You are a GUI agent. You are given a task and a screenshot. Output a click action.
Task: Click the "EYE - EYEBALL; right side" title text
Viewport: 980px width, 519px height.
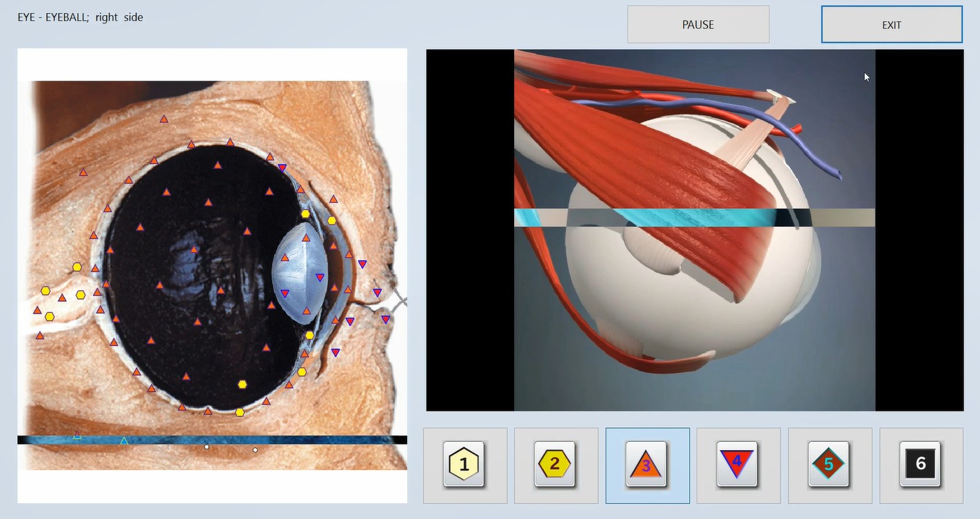[81, 18]
